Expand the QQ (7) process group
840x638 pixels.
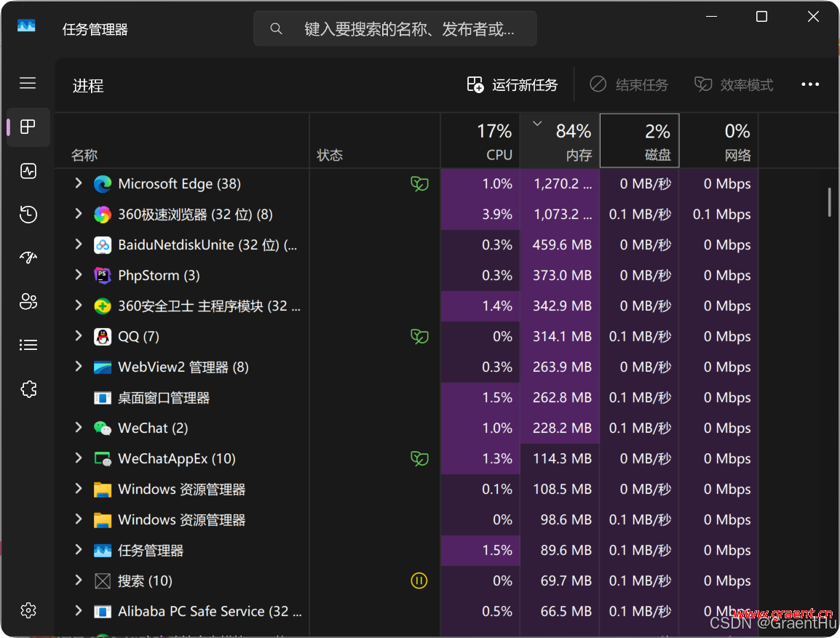click(x=79, y=335)
